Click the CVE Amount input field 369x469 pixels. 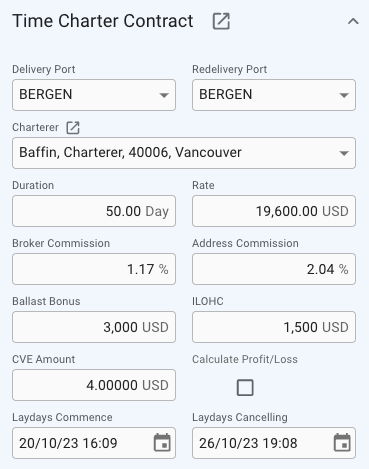[x=94, y=385]
